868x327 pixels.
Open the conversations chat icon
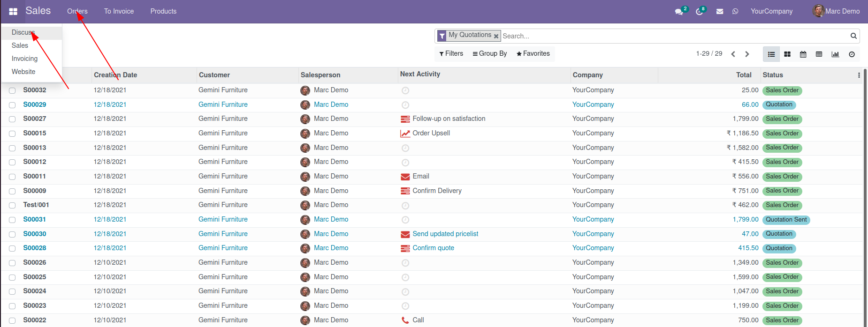click(x=679, y=12)
